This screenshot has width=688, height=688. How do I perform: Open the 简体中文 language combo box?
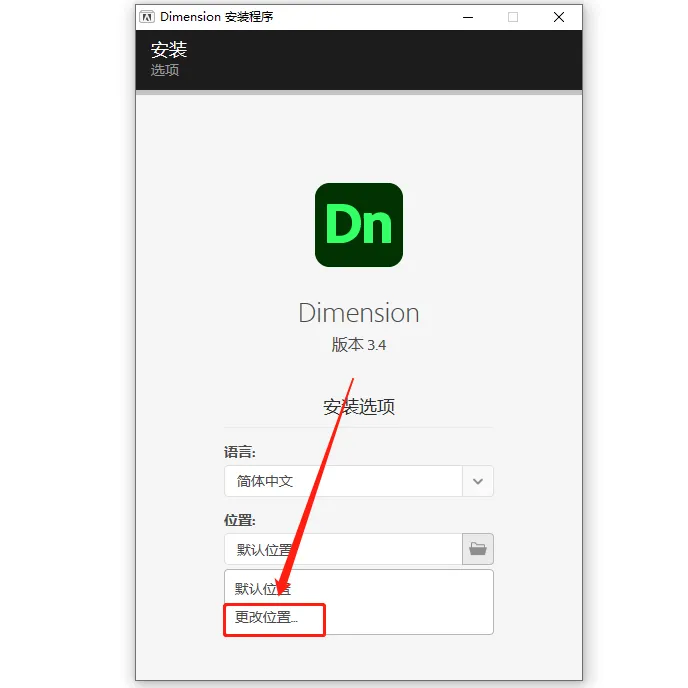[x=358, y=481]
